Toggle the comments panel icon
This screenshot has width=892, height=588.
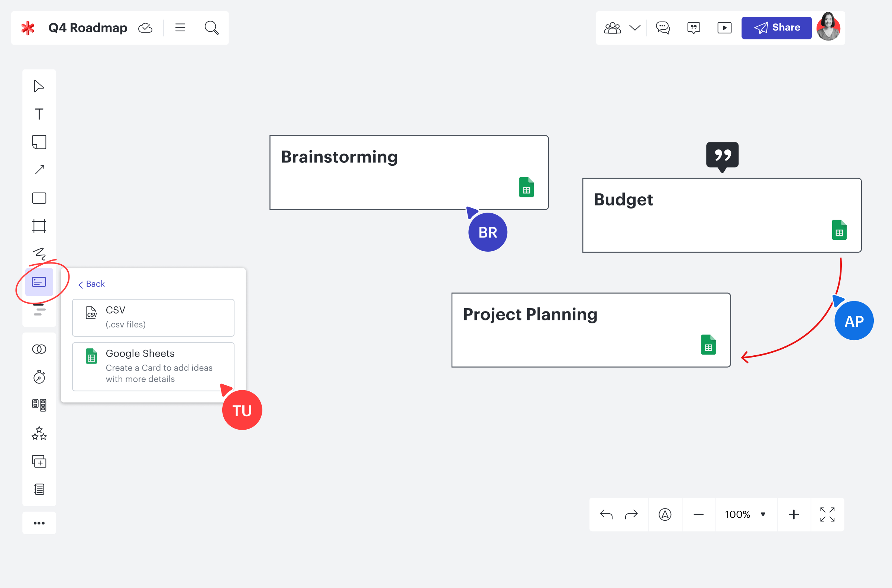pyautogui.click(x=663, y=28)
